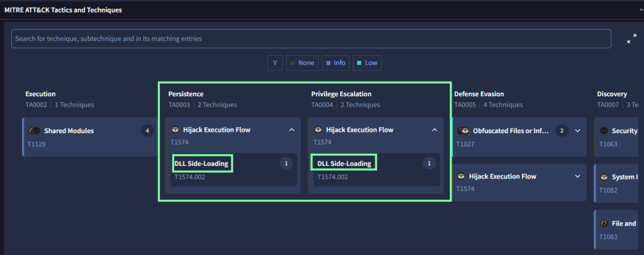644x255 pixels.
Task: Click the Security technique icon under Discovery
Action: point(604,131)
